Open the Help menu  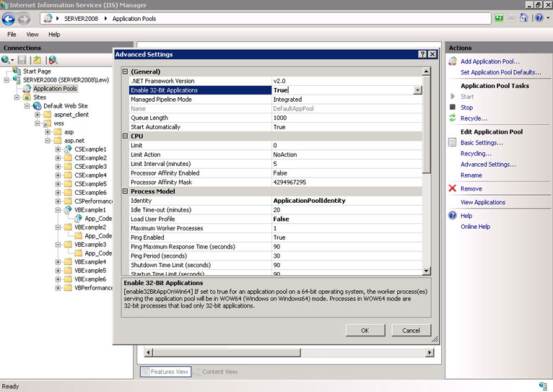click(x=54, y=34)
